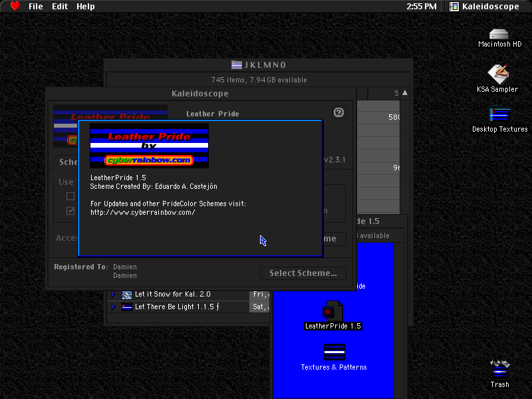Open the Kaleidoscope application menu
Image resolution: width=532 pixels, height=399 pixels.
pyautogui.click(x=485, y=7)
